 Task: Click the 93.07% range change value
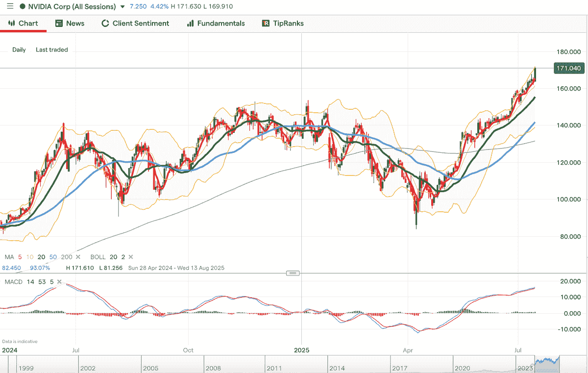[x=40, y=268]
